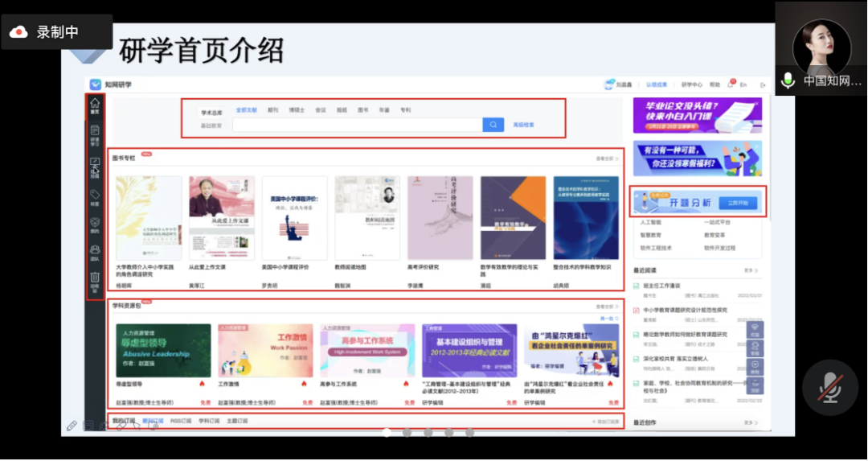
Task: Select the 图书 search tab
Action: [362, 109]
